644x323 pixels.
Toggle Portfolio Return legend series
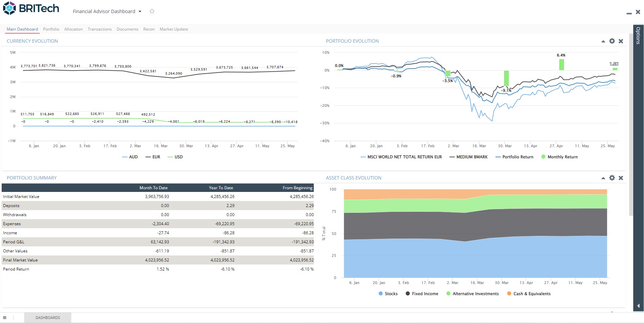pos(515,157)
